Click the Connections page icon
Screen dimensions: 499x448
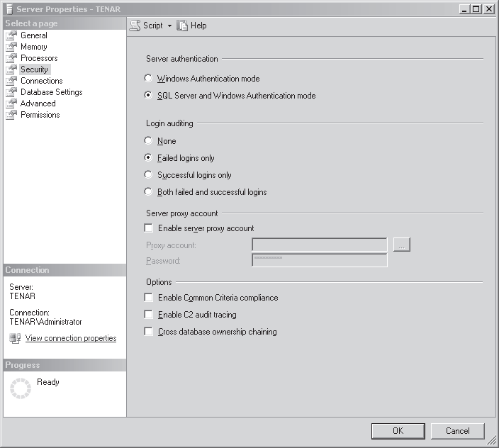point(11,81)
